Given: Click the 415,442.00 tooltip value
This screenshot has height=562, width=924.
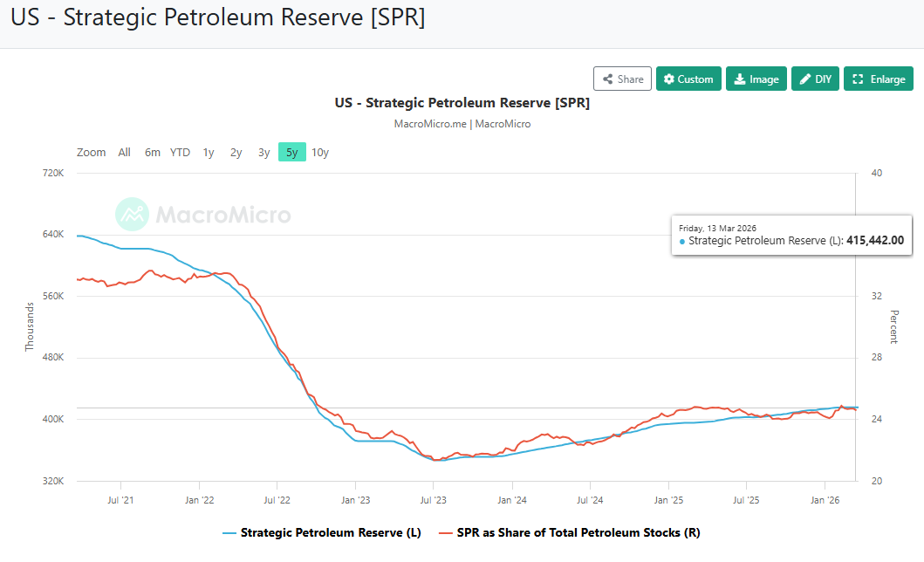Looking at the screenshot, I should (875, 240).
